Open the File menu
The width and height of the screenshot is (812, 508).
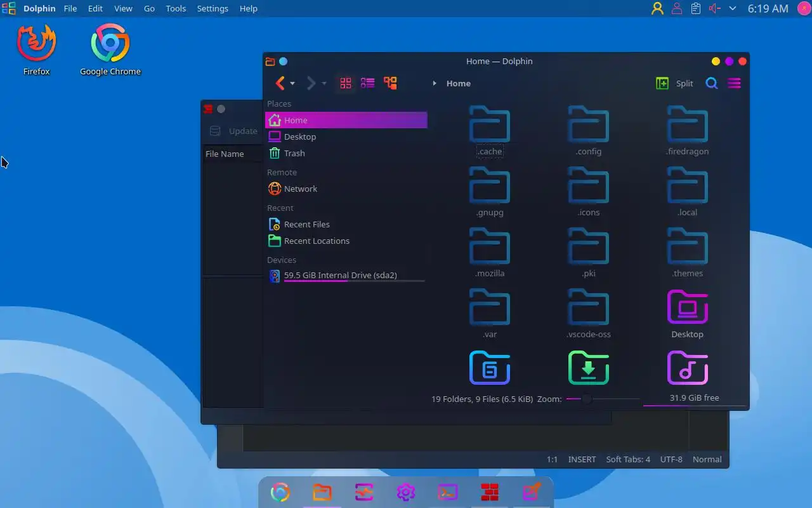[x=70, y=8]
